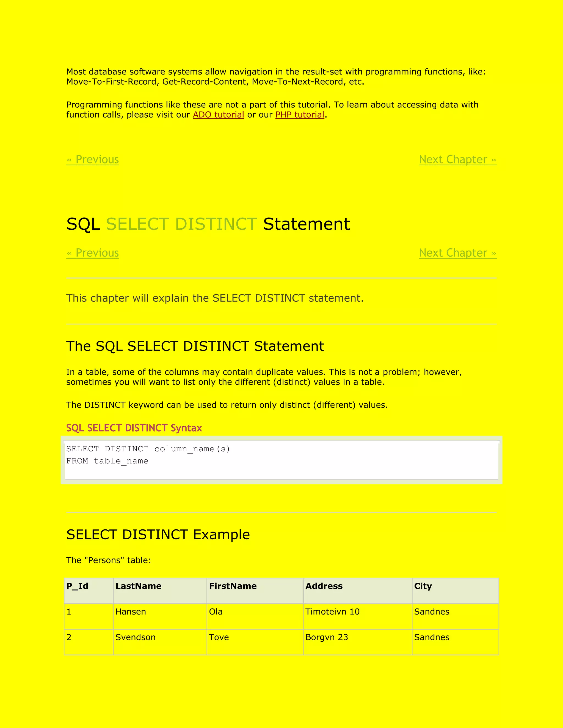Viewport: 563px width, 728px height.
Task: Select the Address column header
Action: point(324,586)
